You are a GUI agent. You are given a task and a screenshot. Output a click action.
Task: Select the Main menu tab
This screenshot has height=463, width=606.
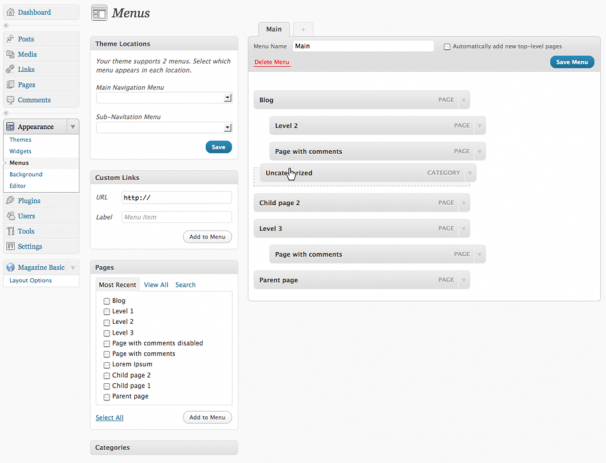click(x=274, y=29)
